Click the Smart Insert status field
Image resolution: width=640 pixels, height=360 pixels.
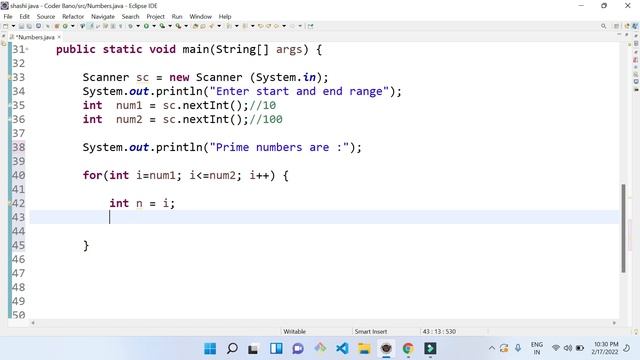[x=371, y=331]
